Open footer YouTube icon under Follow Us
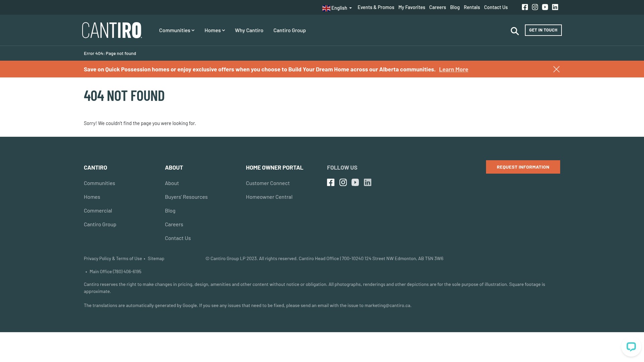This screenshot has width=644, height=362. tap(355, 182)
